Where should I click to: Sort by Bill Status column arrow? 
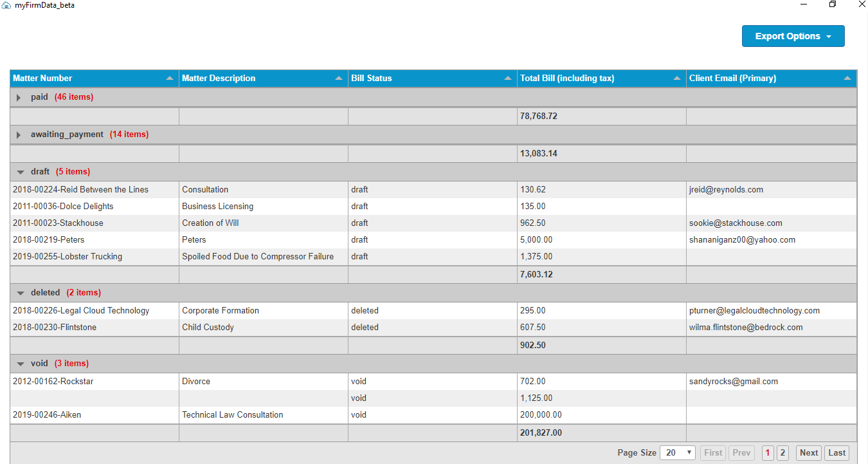click(508, 79)
